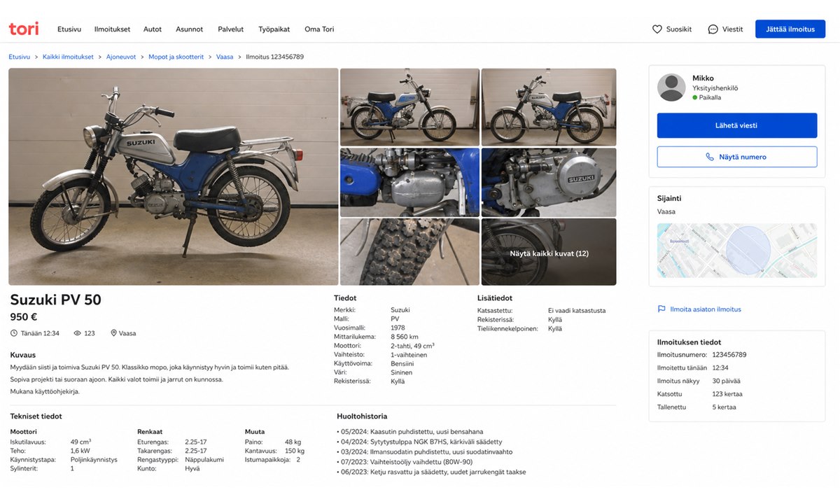
Task: Click the location pin icon beside Vaasa
Action: (x=113, y=333)
